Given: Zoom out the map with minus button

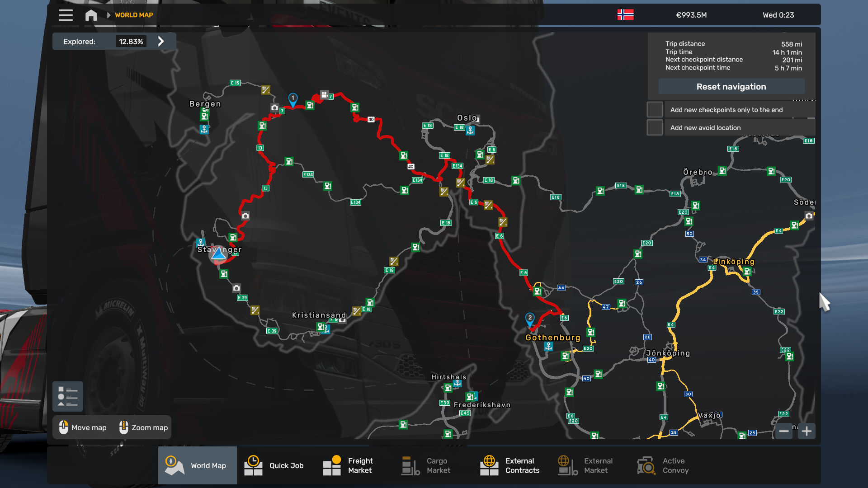Looking at the screenshot, I should coord(784,431).
